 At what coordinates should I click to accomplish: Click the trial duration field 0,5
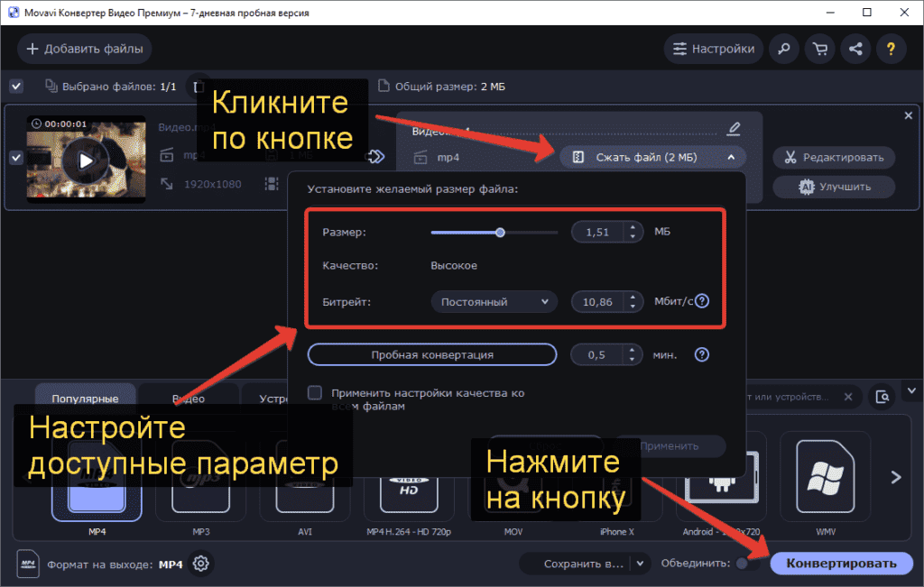point(596,355)
